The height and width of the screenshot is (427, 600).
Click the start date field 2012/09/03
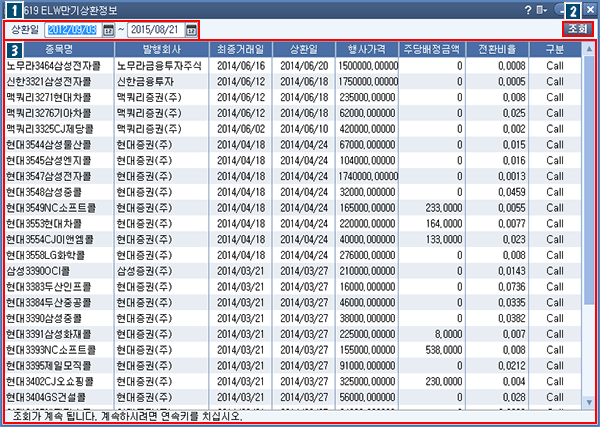(72, 30)
